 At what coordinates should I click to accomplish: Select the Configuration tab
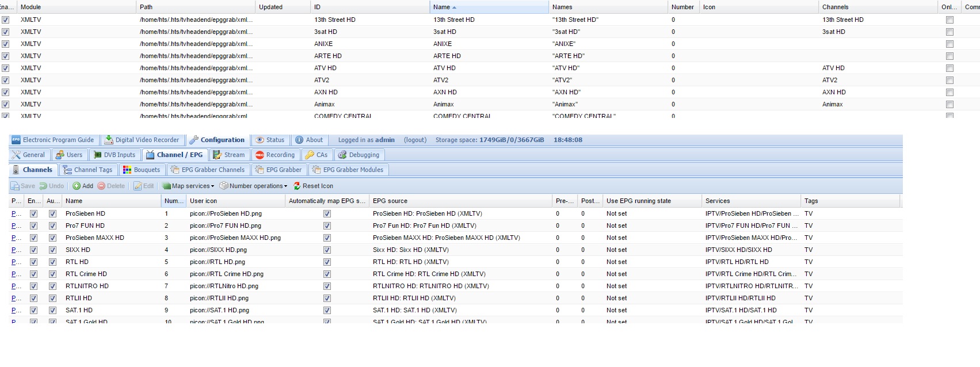[x=217, y=140]
